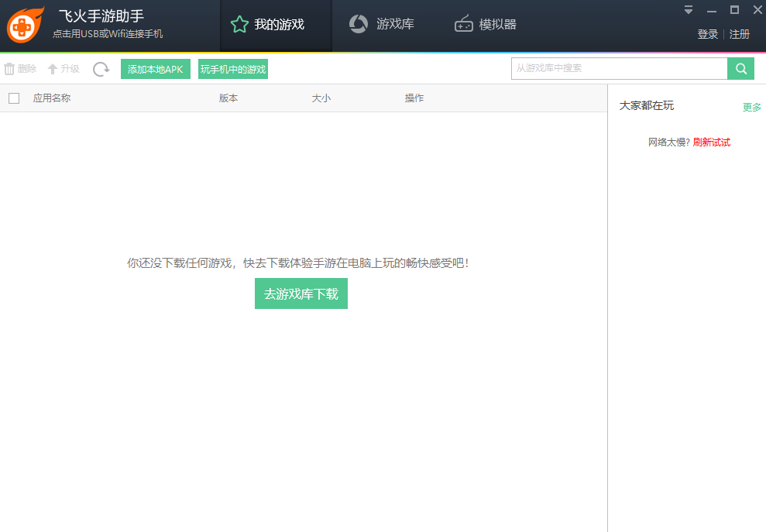This screenshot has width=766, height=532.
Task: Click the 登录 login link
Action: [707, 34]
